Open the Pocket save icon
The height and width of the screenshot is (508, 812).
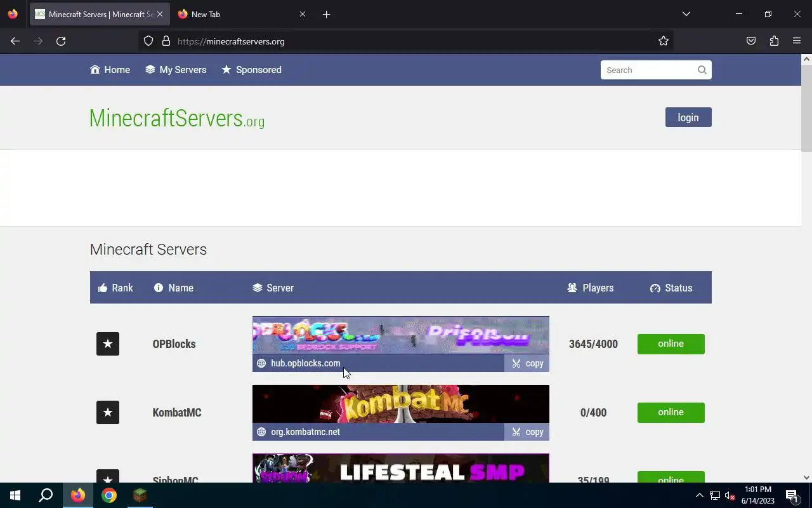751,41
